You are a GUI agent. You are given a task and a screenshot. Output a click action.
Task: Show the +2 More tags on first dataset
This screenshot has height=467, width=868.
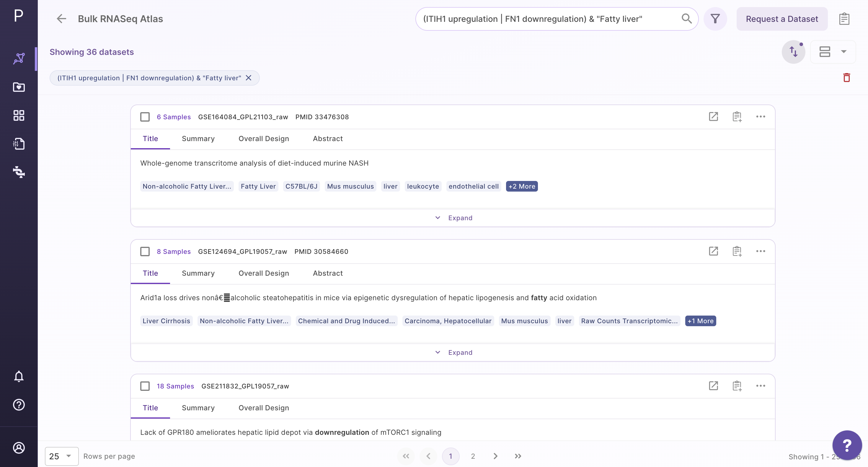tap(522, 186)
